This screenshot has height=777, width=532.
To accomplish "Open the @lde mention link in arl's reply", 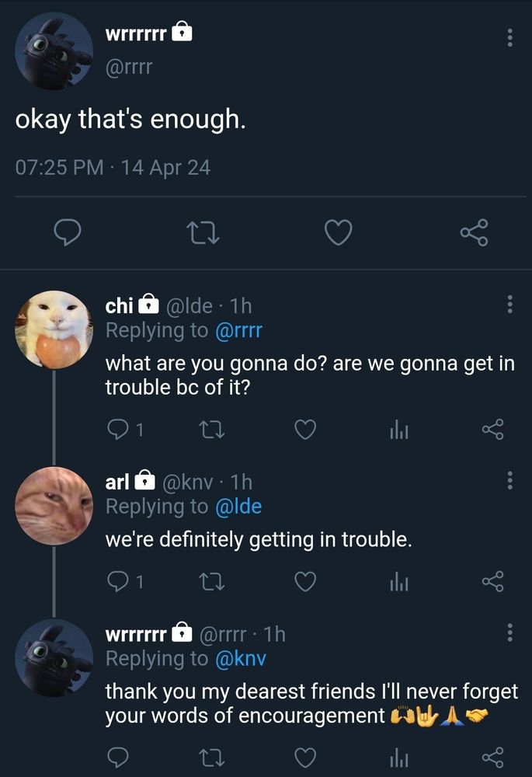I will point(238,507).
